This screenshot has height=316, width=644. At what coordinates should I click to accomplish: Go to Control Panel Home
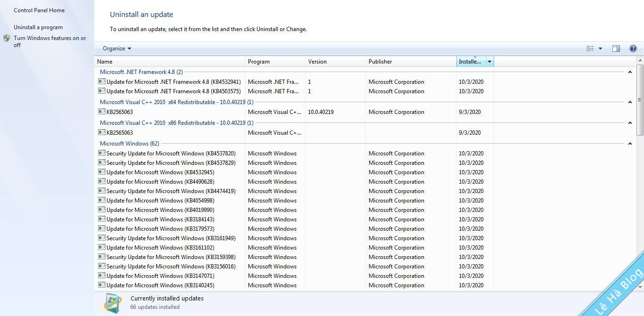tap(39, 10)
